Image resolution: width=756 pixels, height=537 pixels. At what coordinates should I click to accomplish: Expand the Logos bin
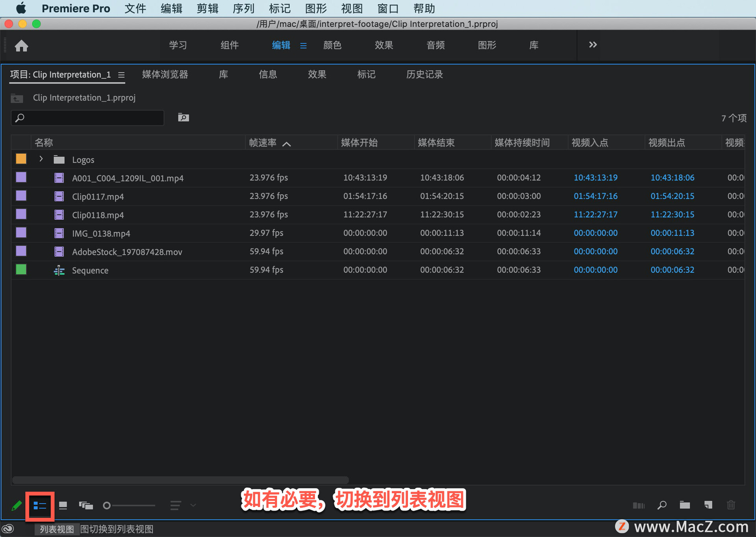click(41, 159)
